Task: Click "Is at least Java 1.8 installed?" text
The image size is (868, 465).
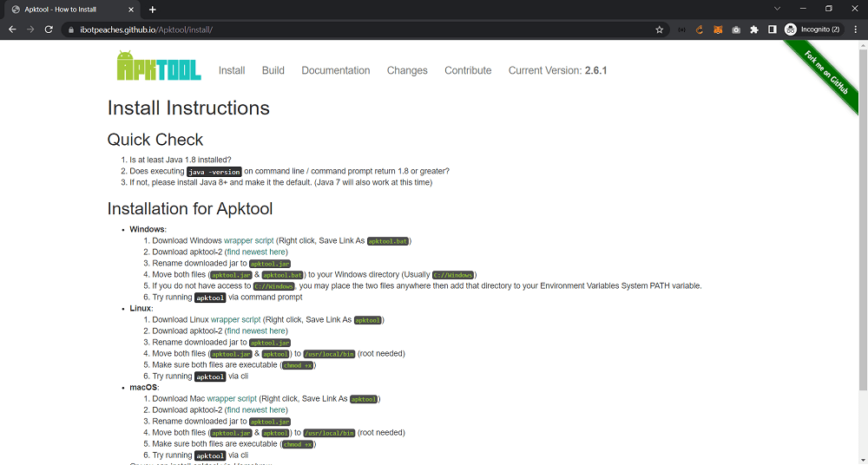Action: pyautogui.click(x=181, y=160)
